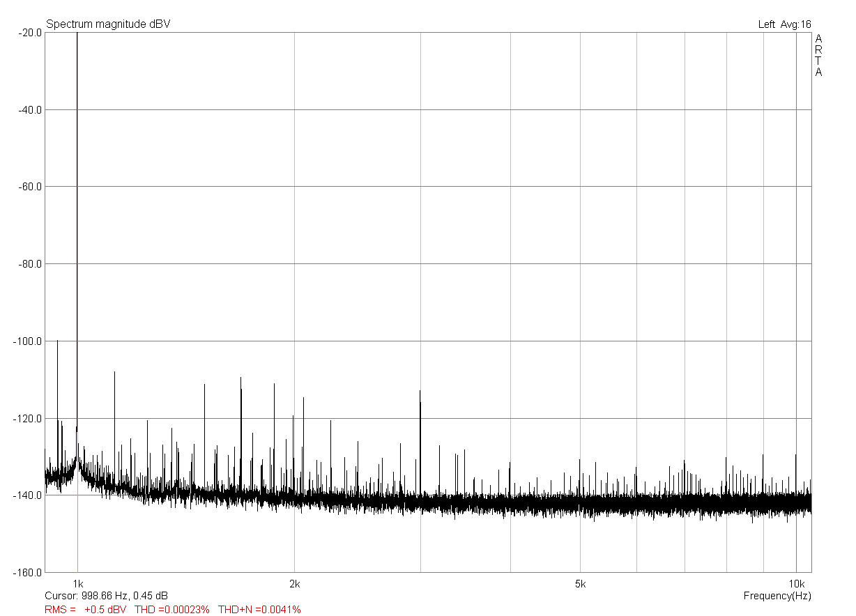Viewport: 856px width, 616px height.
Task: Click the 5k frequency axis label
Action: coord(580,583)
